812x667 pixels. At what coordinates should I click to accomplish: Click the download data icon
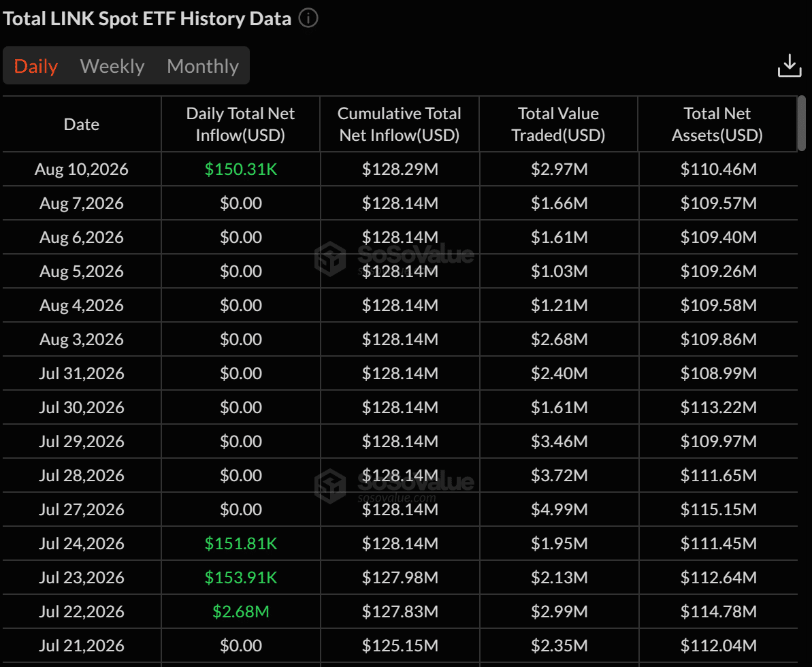(x=790, y=66)
